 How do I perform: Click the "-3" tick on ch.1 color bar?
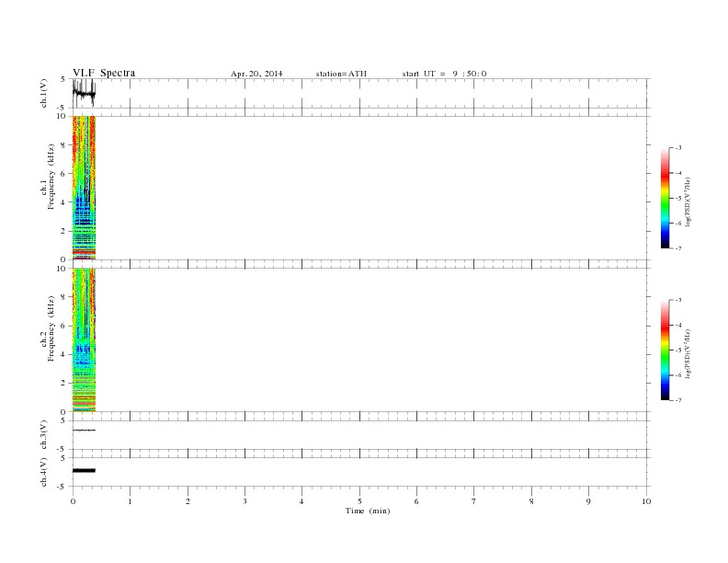[x=678, y=148]
